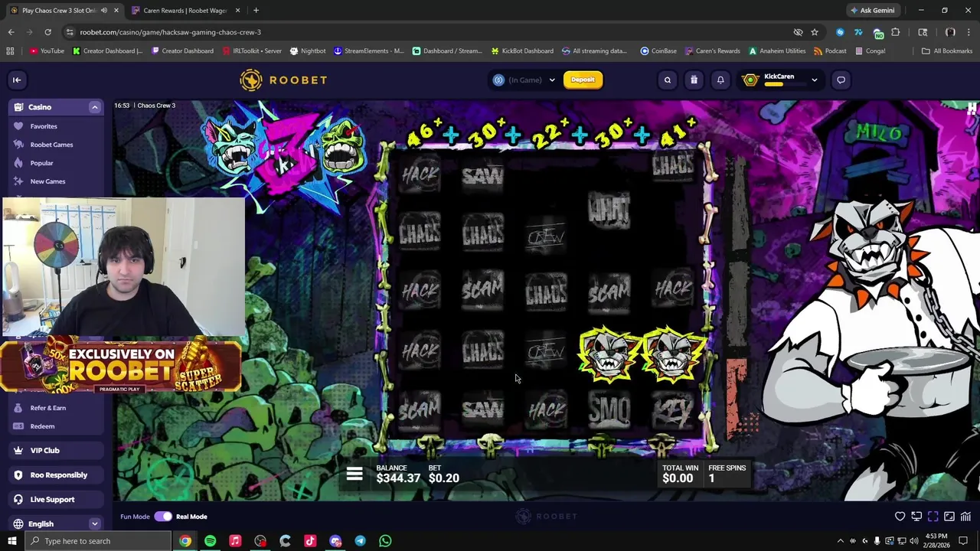This screenshot has height=551, width=980.
Task: Mute the Chaos Crew 3 tab audio
Action: click(104, 11)
